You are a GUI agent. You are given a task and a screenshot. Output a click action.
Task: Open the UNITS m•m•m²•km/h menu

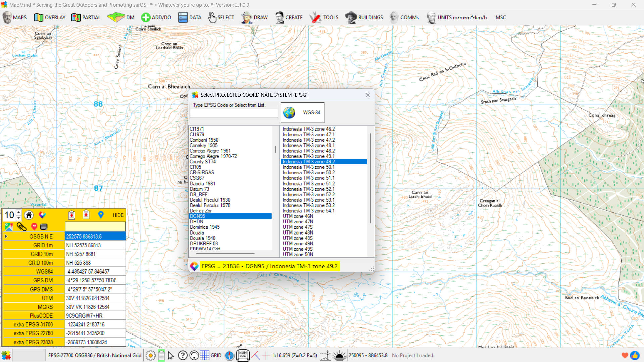pos(457,17)
